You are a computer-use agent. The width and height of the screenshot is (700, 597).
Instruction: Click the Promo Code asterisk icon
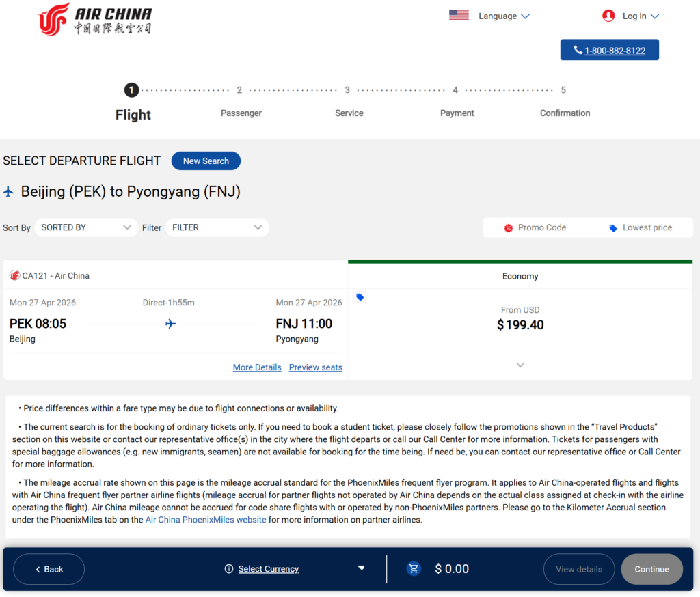507,227
